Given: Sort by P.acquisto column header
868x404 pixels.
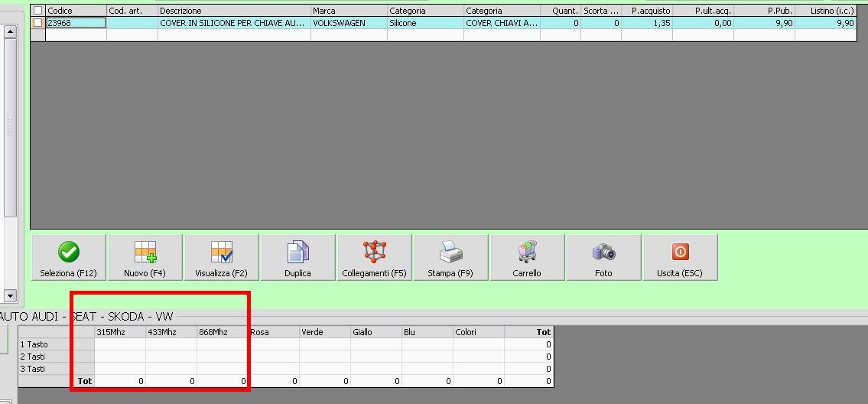Looking at the screenshot, I should pyautogui.click(x=646, y=11).
